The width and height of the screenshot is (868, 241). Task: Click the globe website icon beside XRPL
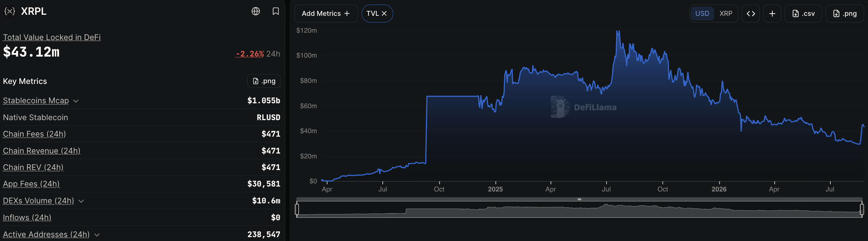click(x=256, y=11)
